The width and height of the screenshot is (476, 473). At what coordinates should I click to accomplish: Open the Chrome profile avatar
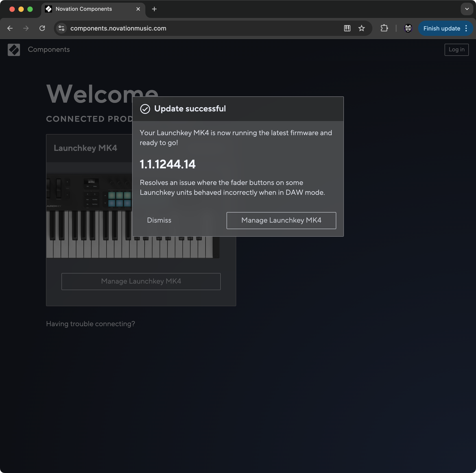pos(408,28)
